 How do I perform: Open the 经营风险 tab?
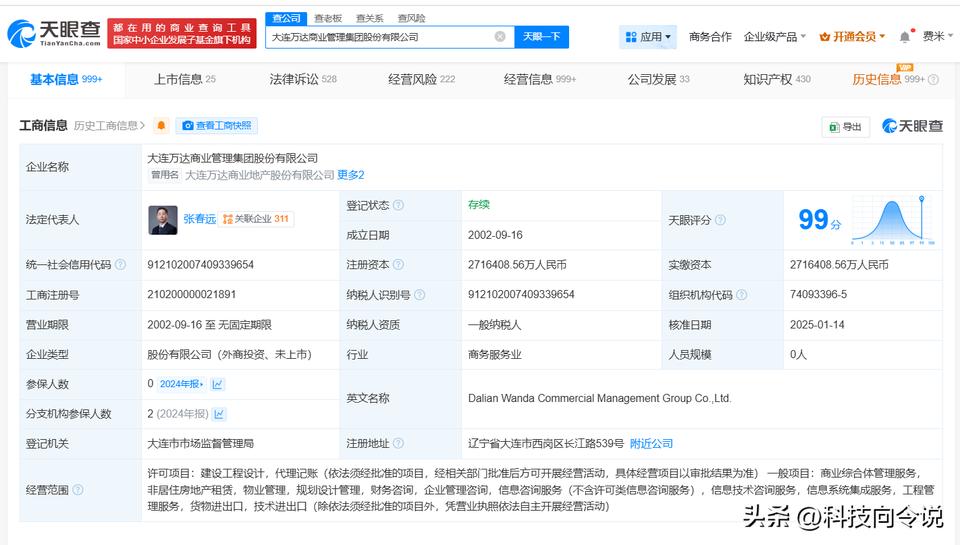(x=421, y=80)
